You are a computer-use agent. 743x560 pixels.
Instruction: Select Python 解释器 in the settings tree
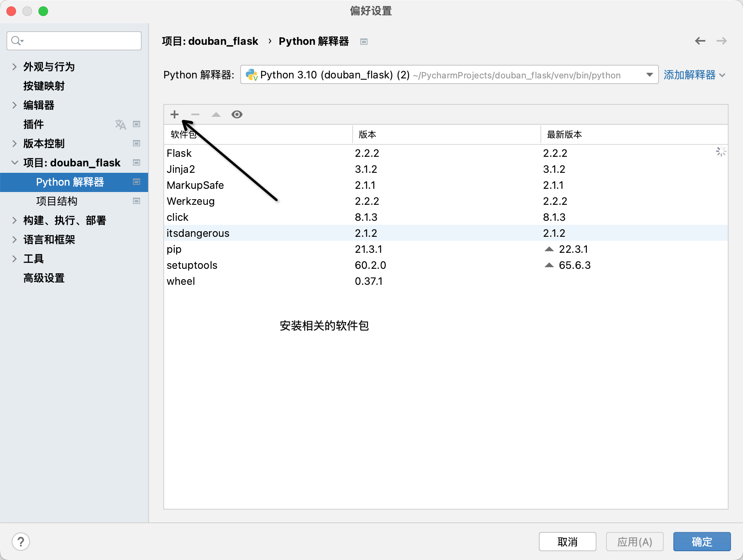74,182
